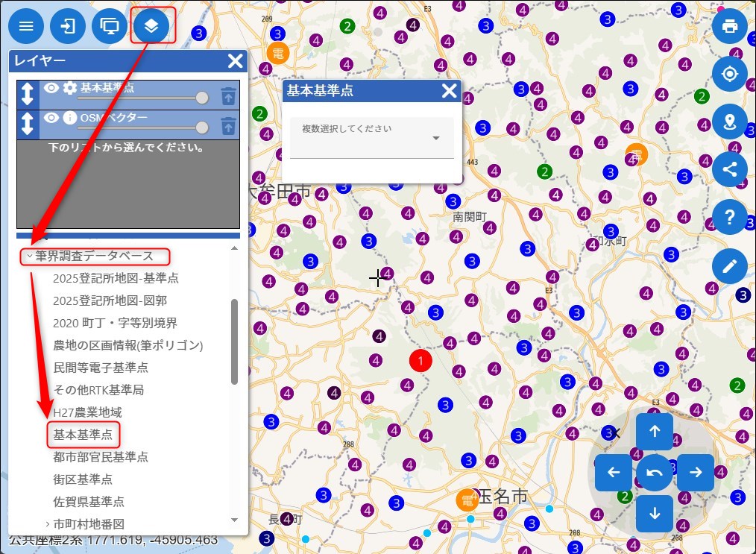Click the pencil edit button
Viewport: 756px width, 554px height.
point(729,266)
